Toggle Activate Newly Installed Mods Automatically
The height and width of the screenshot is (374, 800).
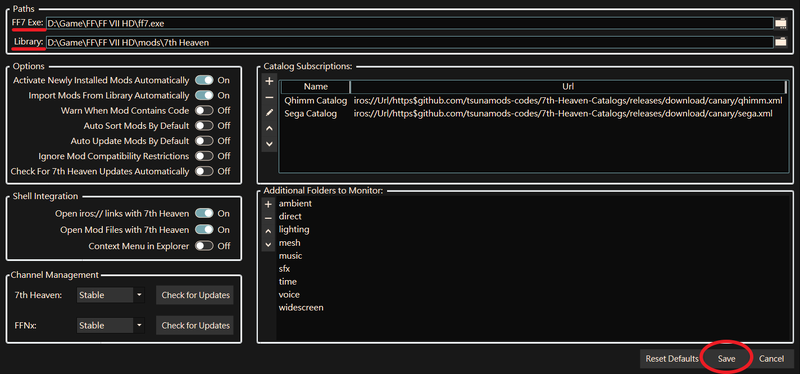204,80
